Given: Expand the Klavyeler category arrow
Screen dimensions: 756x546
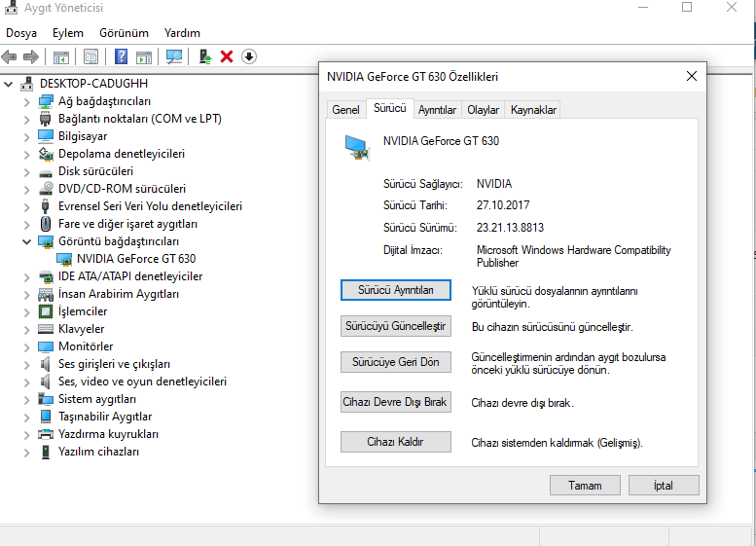Looking at the screenshot, I should 26,329.
